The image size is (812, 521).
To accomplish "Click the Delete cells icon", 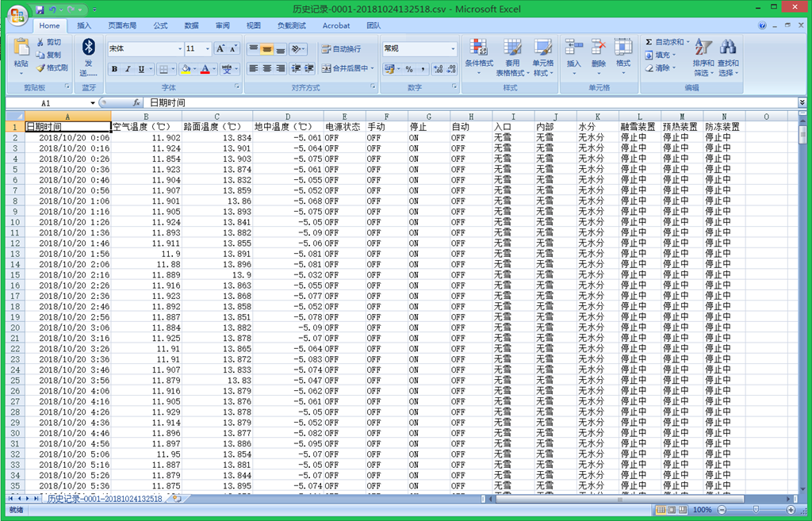I will (599, 48).
